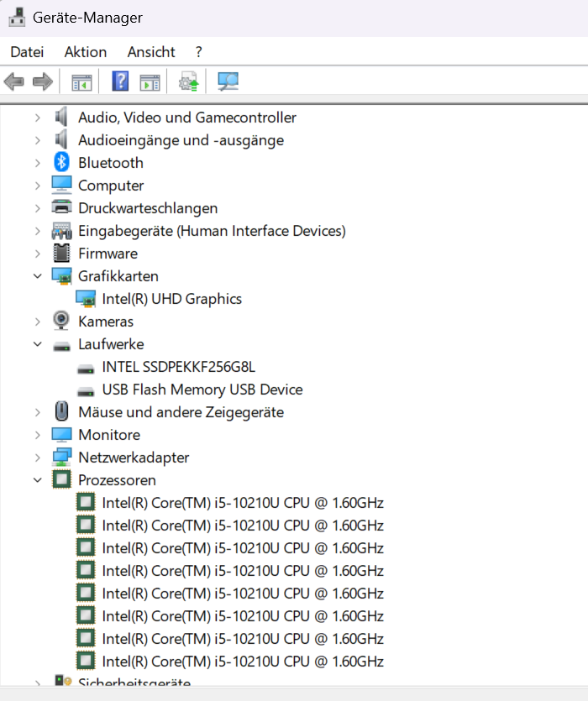
Task: Select USB Flash Memory USB Device
Action: coord(202,390)
